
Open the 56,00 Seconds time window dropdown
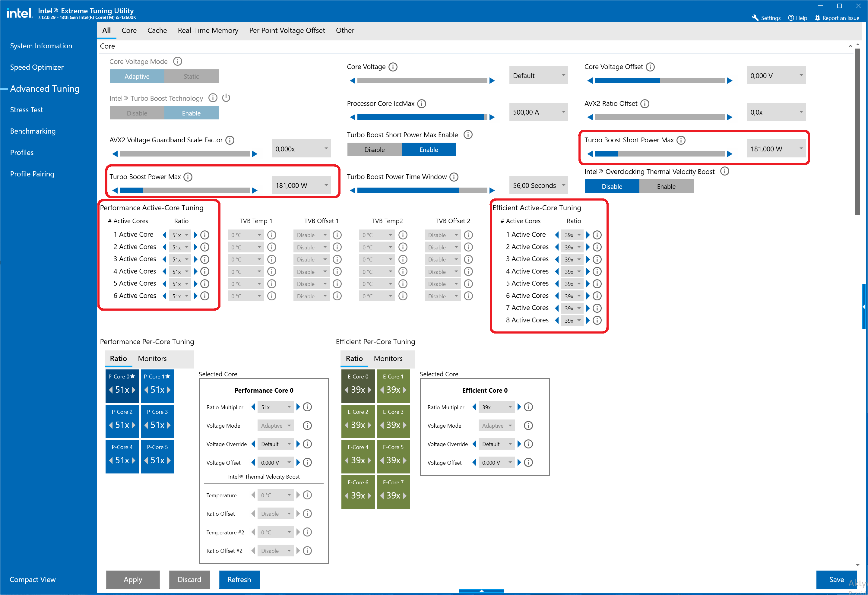click(538, 186)
